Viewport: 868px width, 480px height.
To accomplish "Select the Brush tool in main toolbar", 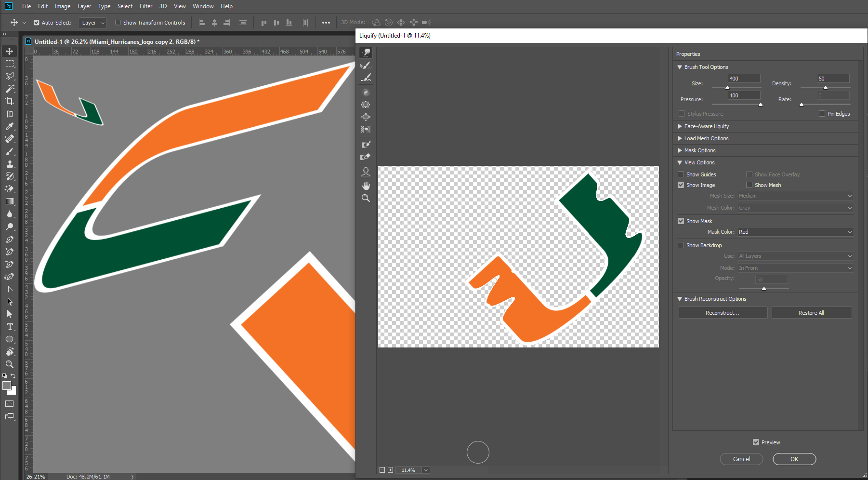I will 10,151.
